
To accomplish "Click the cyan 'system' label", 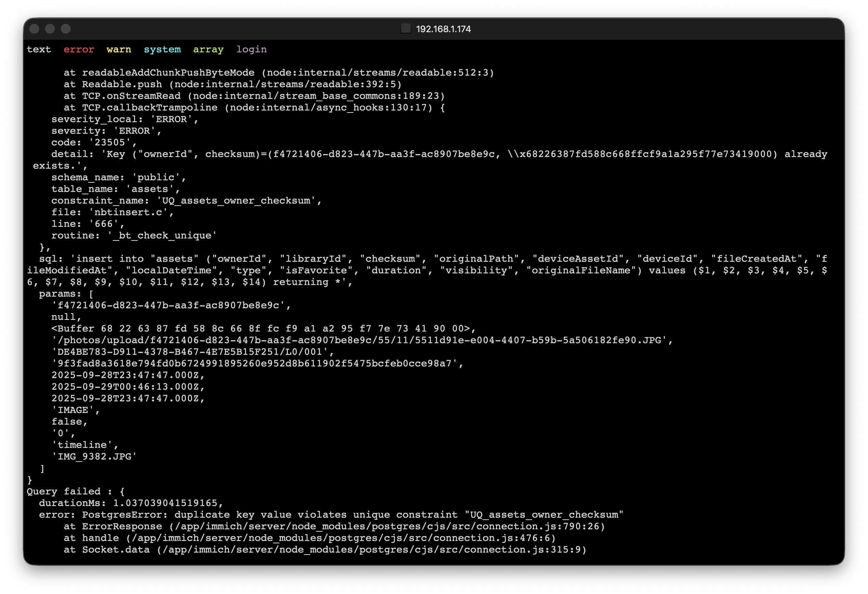I will pyautogui.click(x=162, y=49).
